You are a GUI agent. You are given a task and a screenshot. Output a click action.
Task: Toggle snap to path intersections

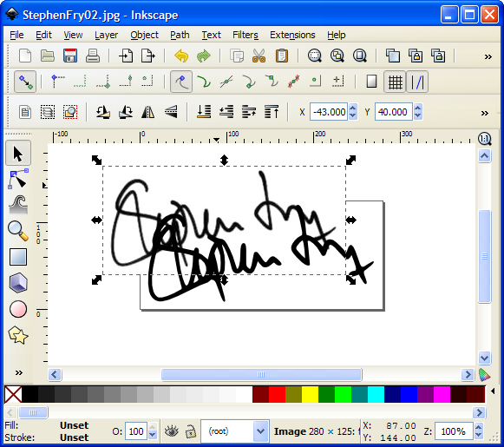pyautogui.click(x=226, y=82)
